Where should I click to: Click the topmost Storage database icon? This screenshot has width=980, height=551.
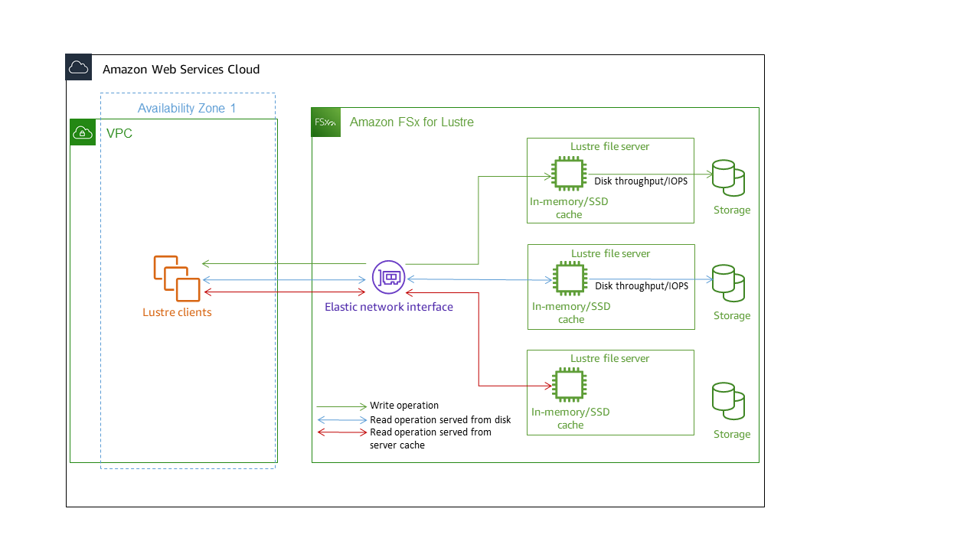(x=728, y=178)
